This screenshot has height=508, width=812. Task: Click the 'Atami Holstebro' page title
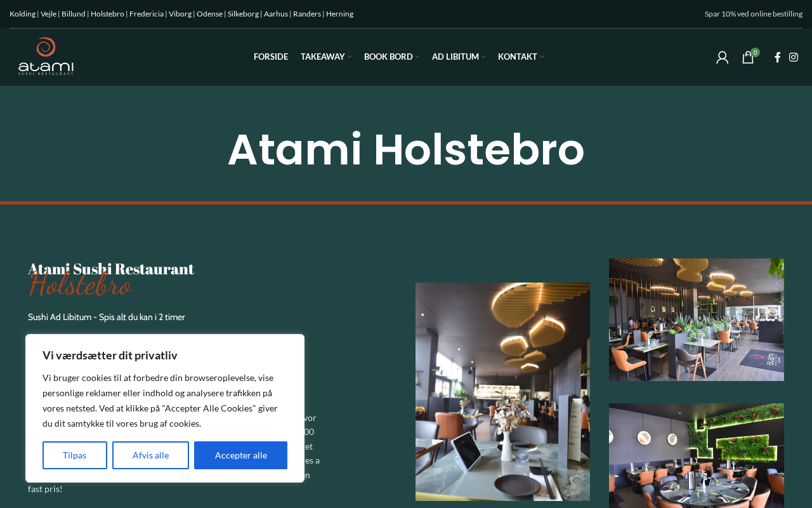[406, 149]
